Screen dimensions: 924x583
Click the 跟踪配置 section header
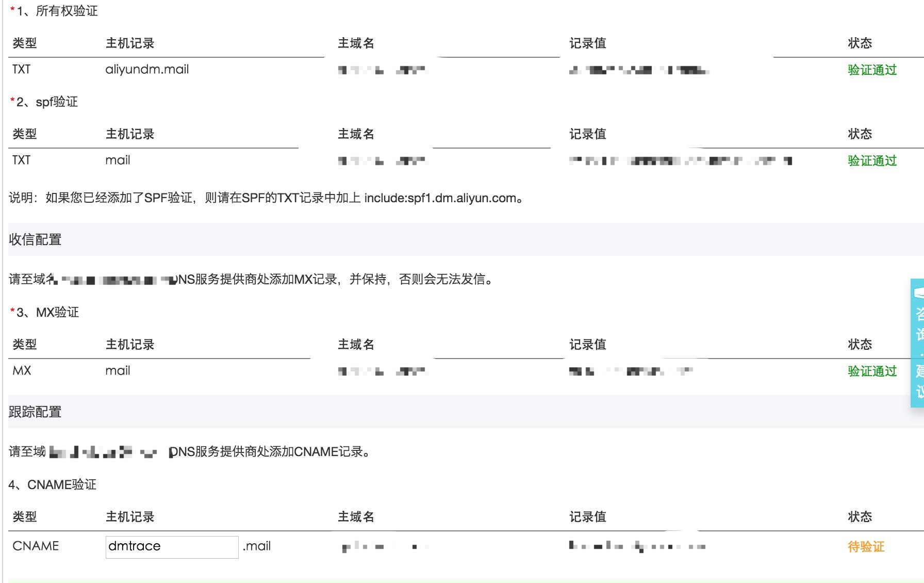tap(34, 412)
